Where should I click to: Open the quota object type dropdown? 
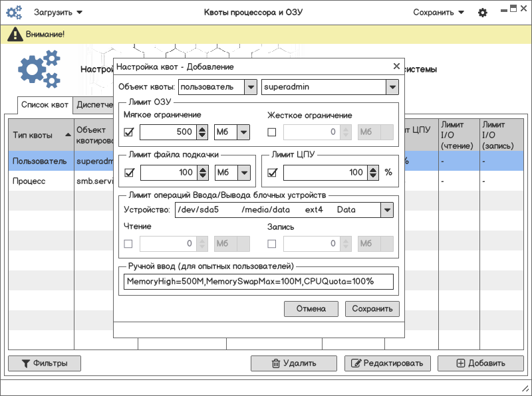(x=250, y=87)
